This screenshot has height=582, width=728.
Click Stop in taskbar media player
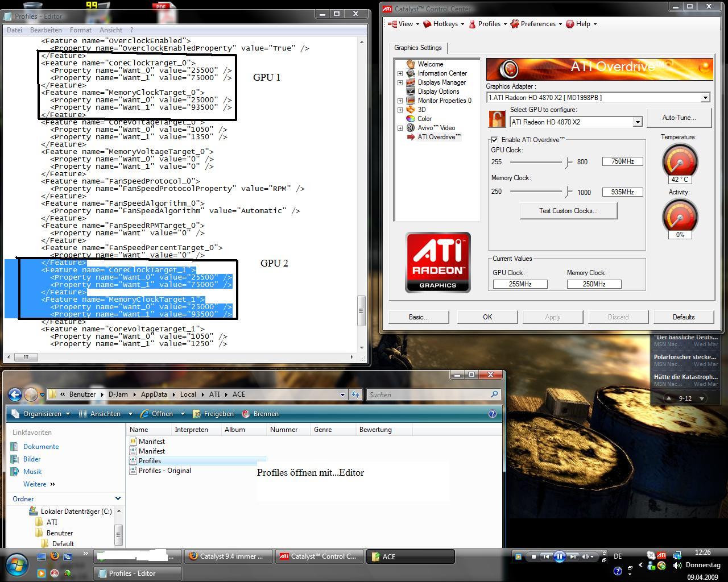click(533, 557)
